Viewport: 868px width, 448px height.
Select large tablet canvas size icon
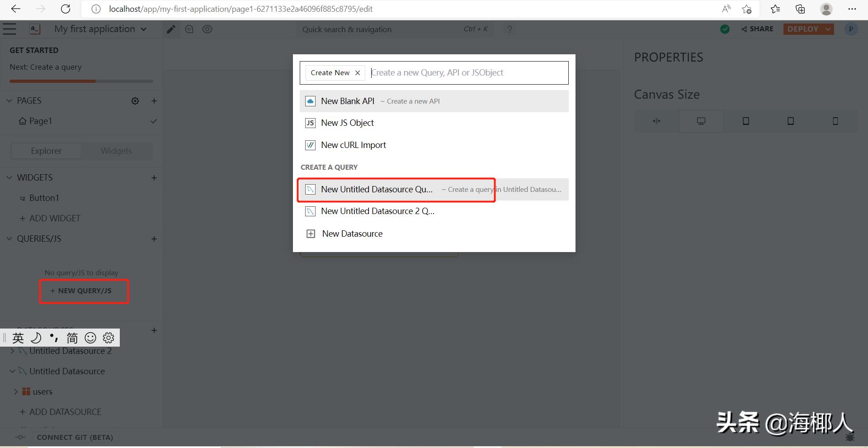tap(746, 121)
